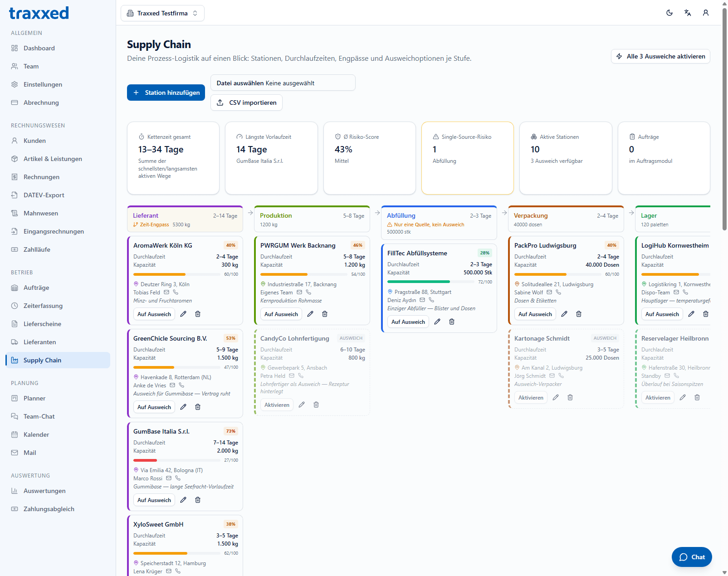
Task: Switch AromaWerk Köln KG to Ausweich
Action: click(x=154, y=314)
